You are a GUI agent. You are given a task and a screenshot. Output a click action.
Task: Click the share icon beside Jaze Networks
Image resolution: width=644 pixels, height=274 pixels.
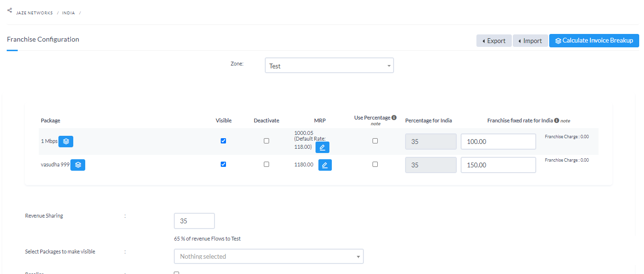coord(10,11)
